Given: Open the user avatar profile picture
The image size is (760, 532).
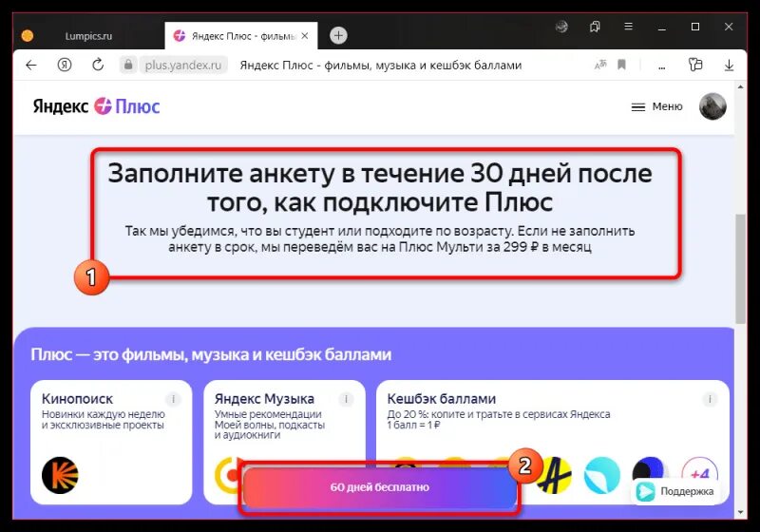Looking at the screenshot, I should tap(712, 106).
